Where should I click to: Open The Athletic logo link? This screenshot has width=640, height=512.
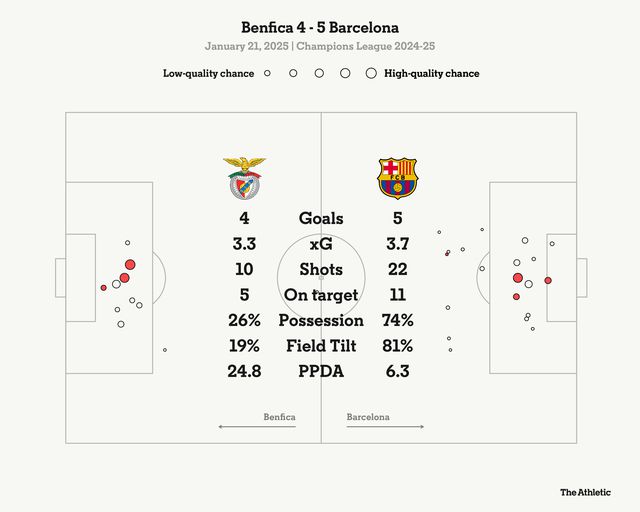(585, 492)
